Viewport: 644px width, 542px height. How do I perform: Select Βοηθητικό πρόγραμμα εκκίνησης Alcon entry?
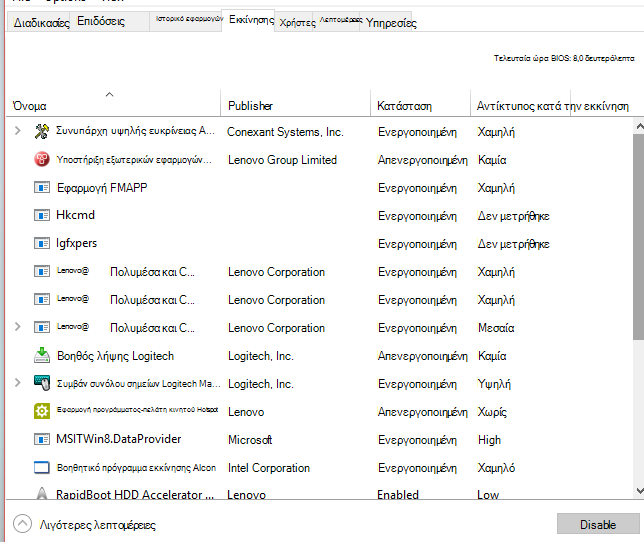tap(136, 468)
